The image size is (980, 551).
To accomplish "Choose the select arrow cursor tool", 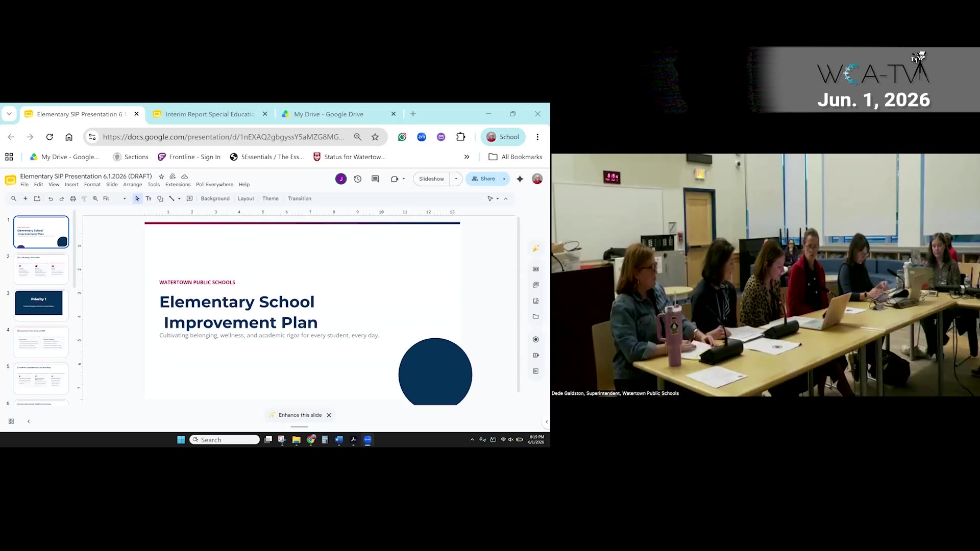I will (137, 198).
